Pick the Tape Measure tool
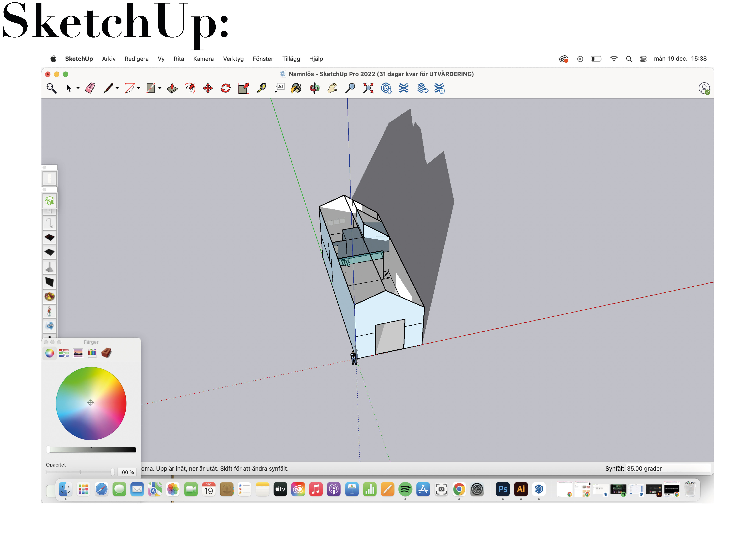 261,88
